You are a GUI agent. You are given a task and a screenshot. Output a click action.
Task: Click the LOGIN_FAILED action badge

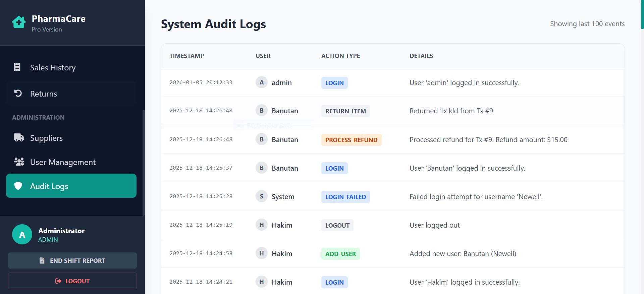click(x=345, y=197)
